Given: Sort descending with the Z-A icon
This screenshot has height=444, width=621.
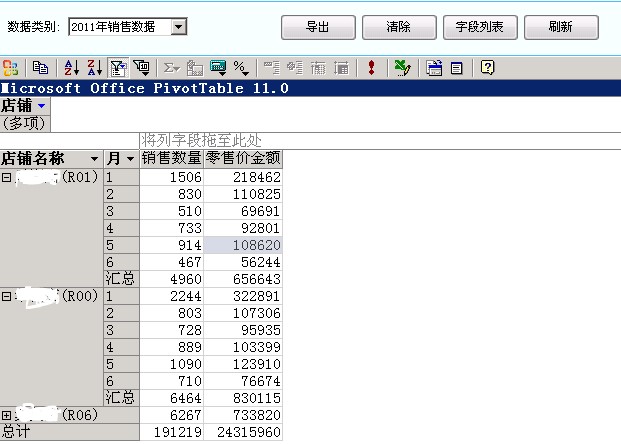Looking at the screenshot, I should pyautogui.click(x=95, y=68).
